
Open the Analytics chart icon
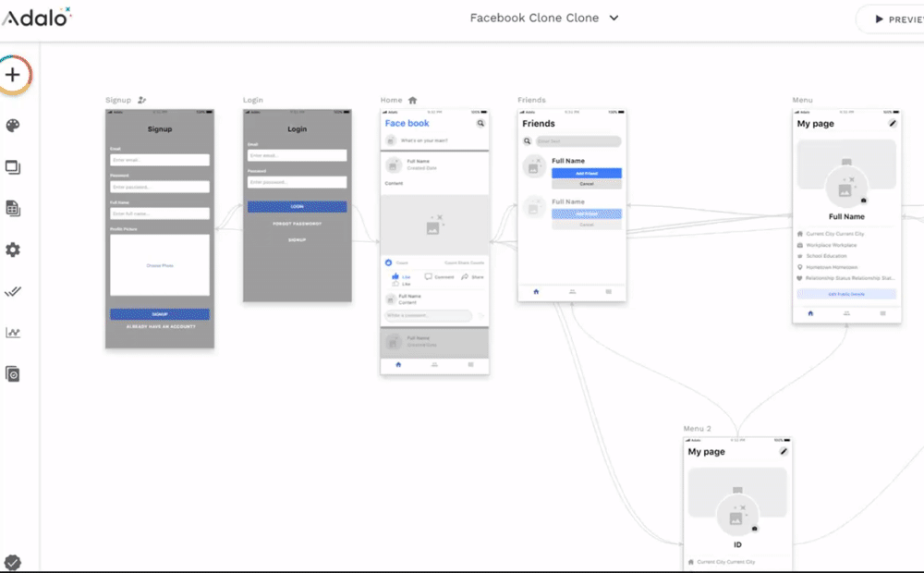(13, 333)
